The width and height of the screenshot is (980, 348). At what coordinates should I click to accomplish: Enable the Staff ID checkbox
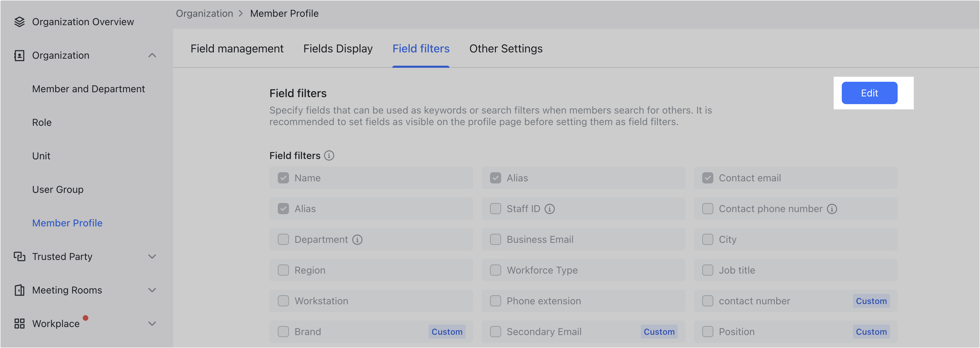495,209
